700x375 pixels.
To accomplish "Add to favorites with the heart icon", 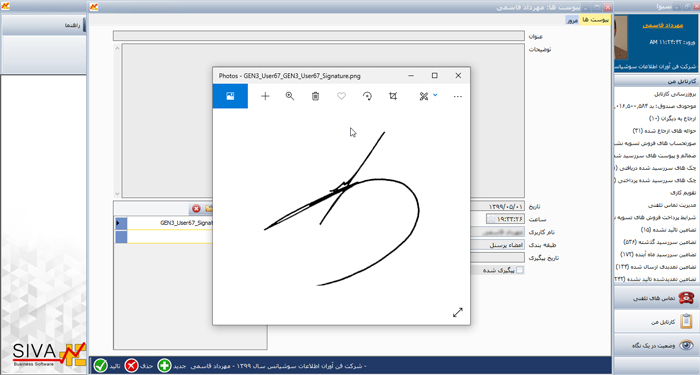I will click(x=341, y=96).
